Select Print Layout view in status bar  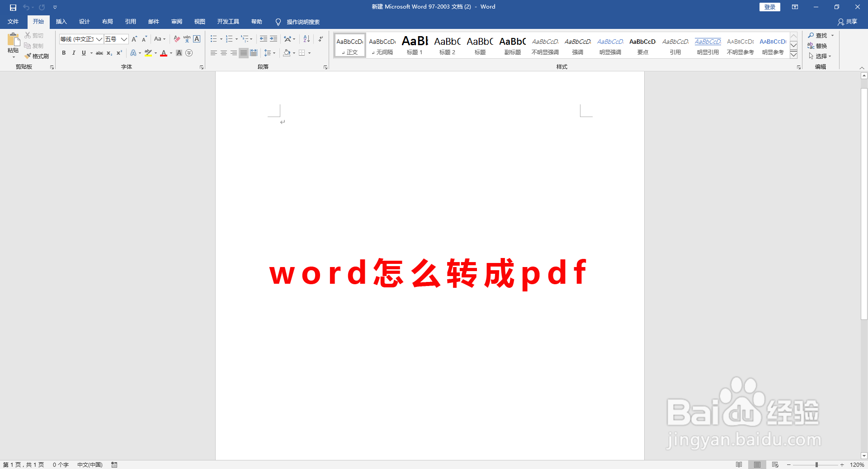pyautogui.click(x=757, y=464)
